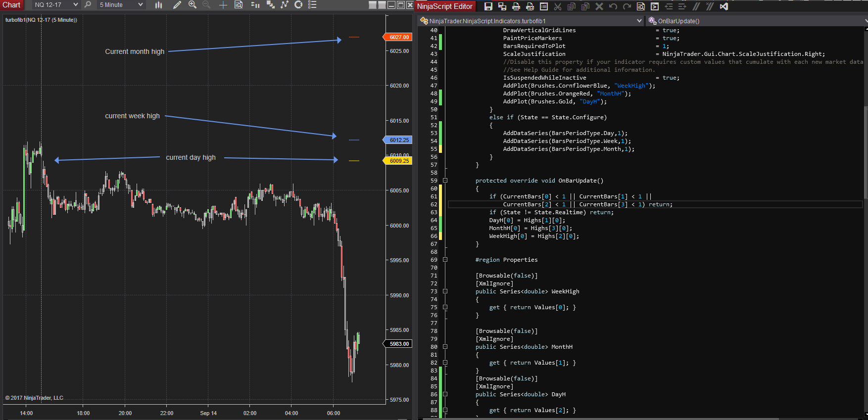Copy selected code in the editor
The image size is (868, 420).
coord(572,6)
